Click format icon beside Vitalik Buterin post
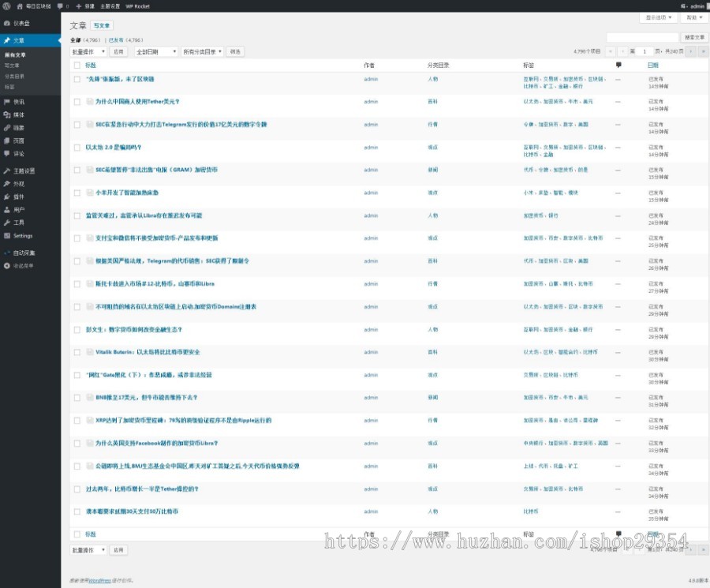The image size is (710, 588). (90, 352)
